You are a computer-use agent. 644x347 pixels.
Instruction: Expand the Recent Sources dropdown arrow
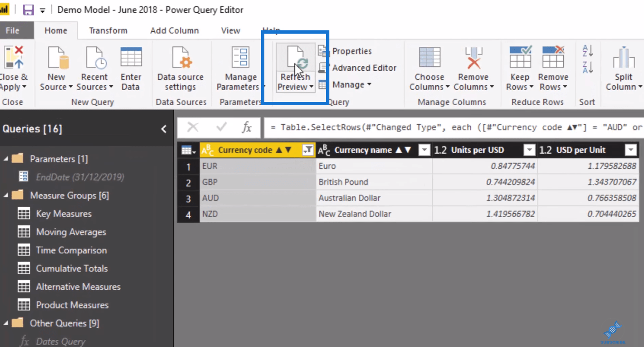point(111,87)
